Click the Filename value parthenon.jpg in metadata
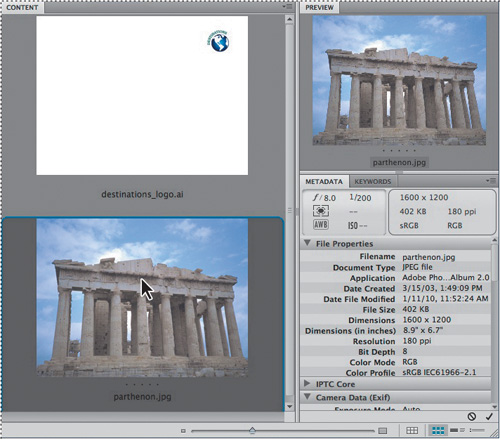The height and width of the screenshot is (439, 500). (429, 257)
